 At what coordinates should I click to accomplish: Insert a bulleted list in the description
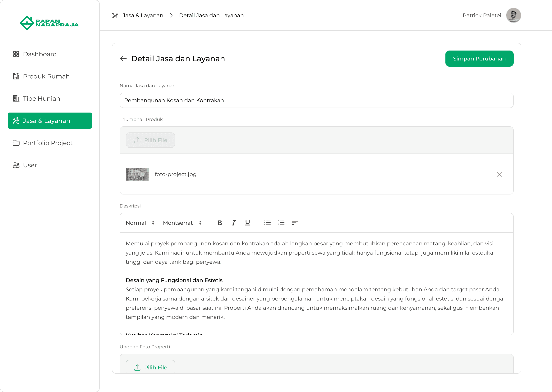(267, 223)
